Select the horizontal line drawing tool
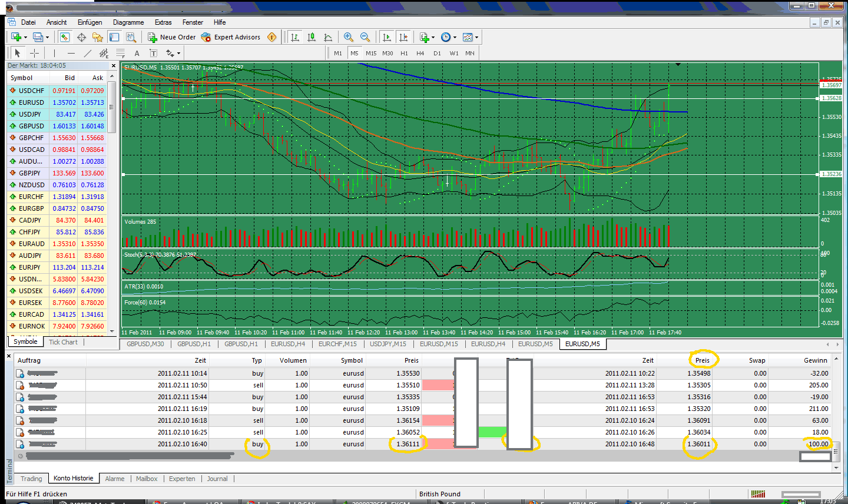This screenshot has height=504, width=848. pyautogui.click(x=71, y=53)
